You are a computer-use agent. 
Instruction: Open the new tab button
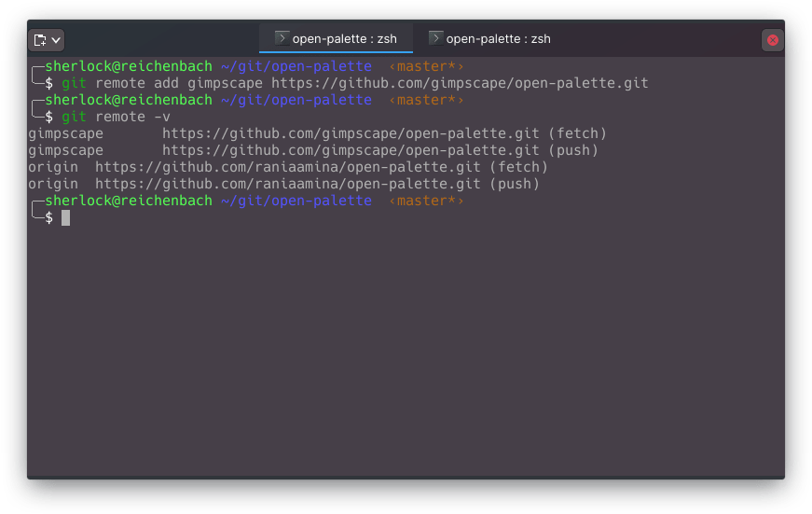tap(40, 40)
